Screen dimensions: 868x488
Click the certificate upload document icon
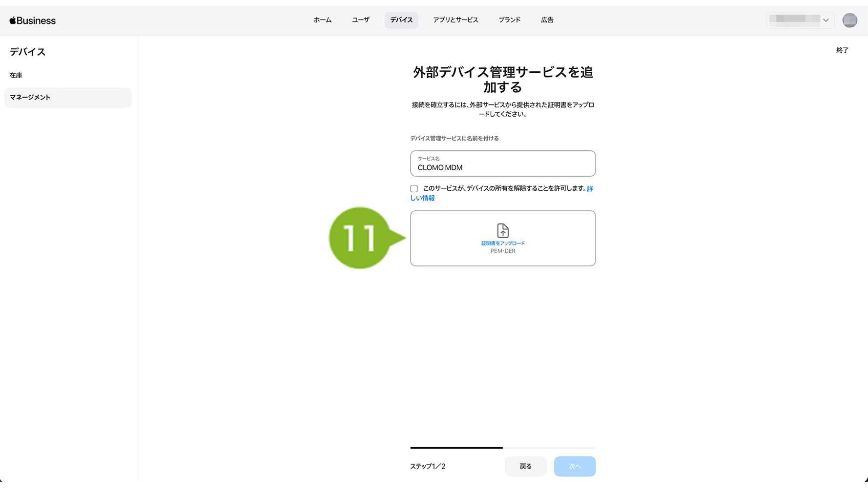(x=502, y=230)
